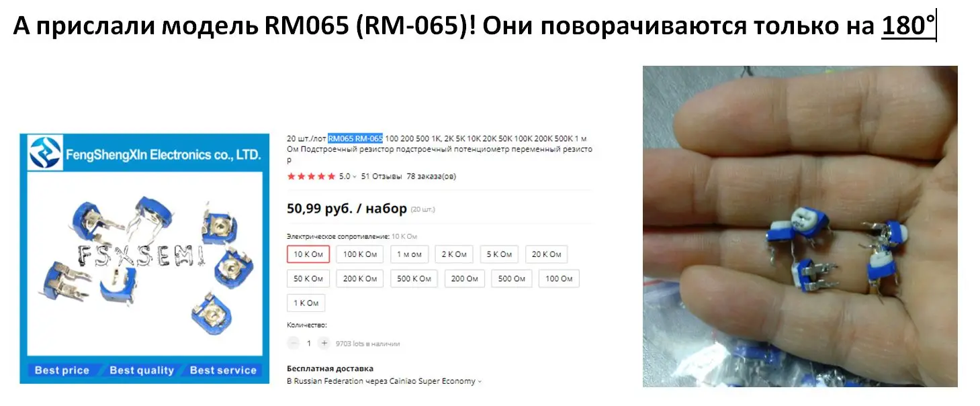Image resolution: width=980 pixels, height=406 pixels.
Task: Select the 200 Ом option
Action: click(x=464, y=278)
